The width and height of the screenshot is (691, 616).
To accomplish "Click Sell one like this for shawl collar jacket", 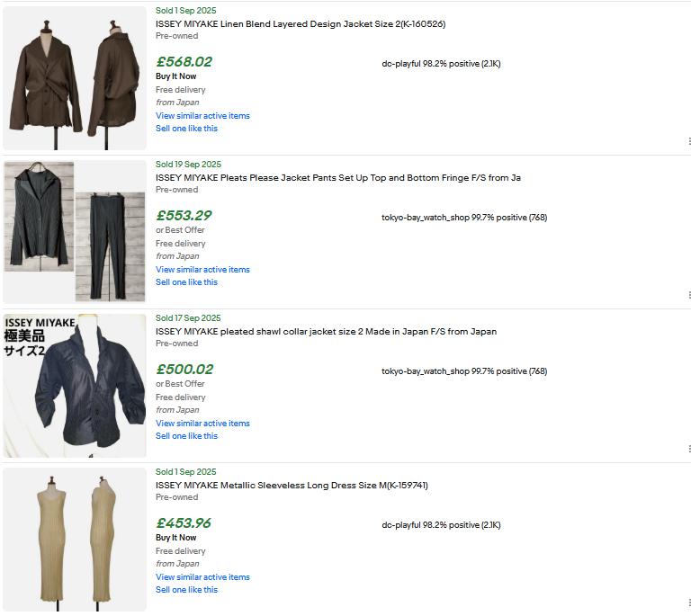I will point(186,436).
